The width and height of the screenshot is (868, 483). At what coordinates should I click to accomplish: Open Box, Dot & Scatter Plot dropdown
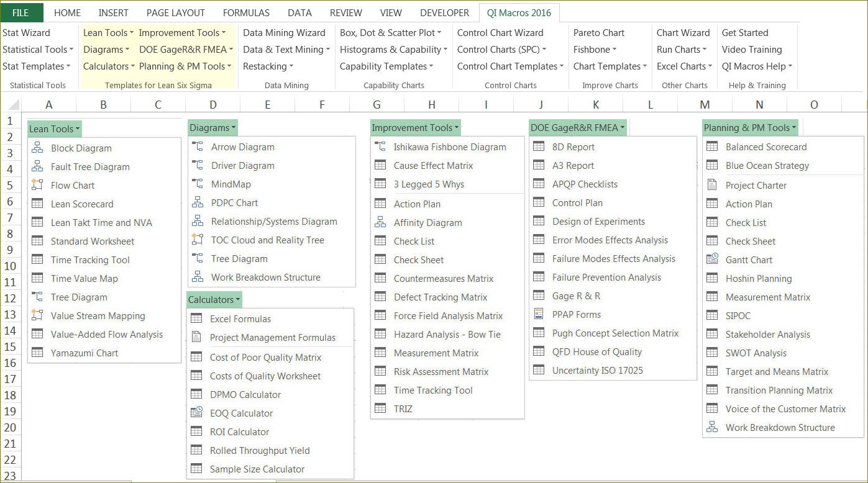tap(391, 32)
